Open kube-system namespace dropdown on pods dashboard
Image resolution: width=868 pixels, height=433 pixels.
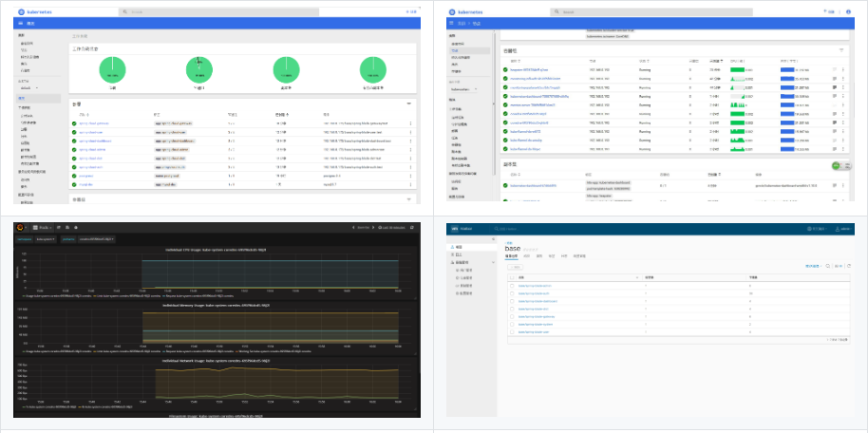[x=463, y=88]
